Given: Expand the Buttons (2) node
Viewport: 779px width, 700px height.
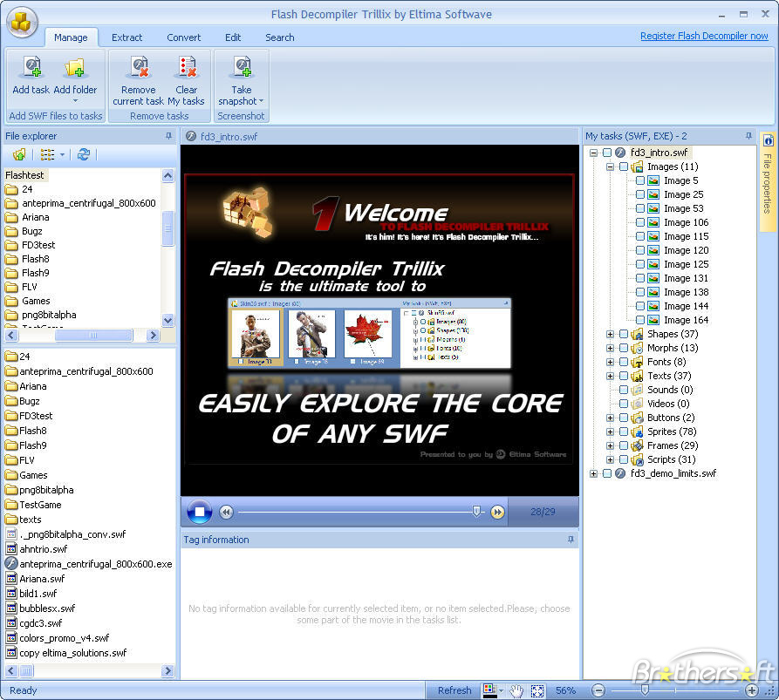Looking at the screenshot, I should pos(610,418).
